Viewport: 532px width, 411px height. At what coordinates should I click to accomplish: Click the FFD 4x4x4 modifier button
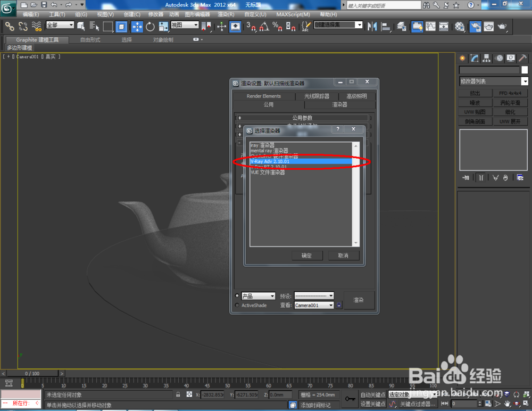pos(510,93)
